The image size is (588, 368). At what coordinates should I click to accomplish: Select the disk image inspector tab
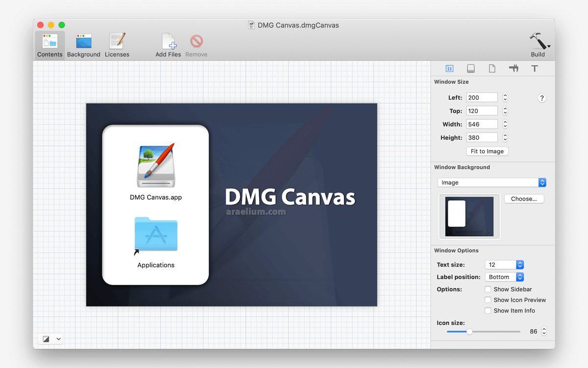(x=471, y=69)
